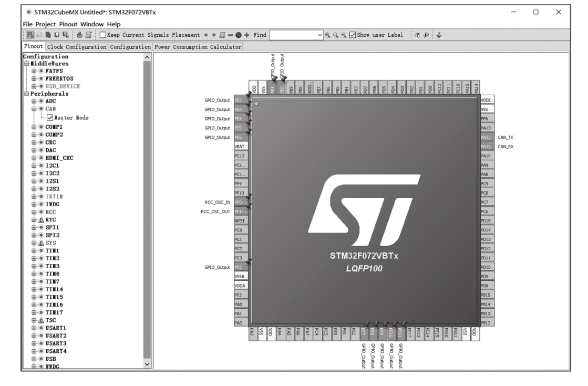
Task: Open the Help menu
Action: coord(114,24)
